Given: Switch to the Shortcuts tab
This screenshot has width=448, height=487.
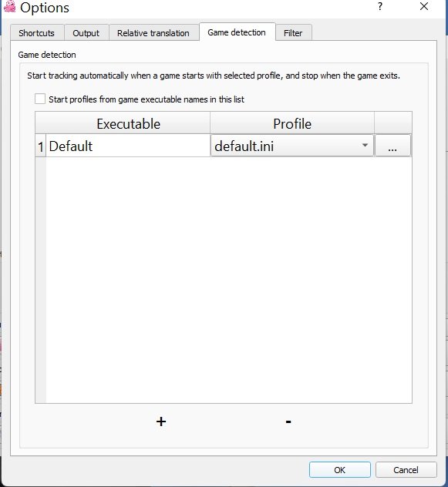Looking at the screenshot, I should [x=37, y=33].
